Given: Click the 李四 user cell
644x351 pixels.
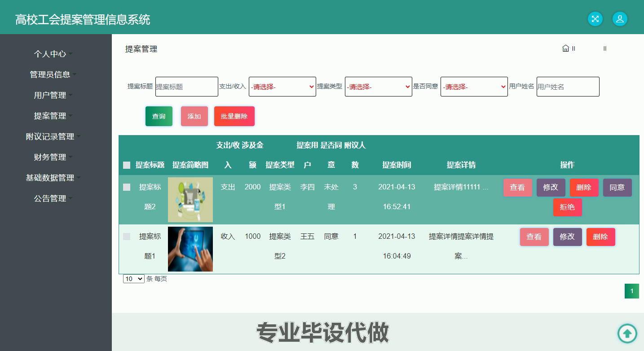Looking at the screenshot, I should 308,187.
